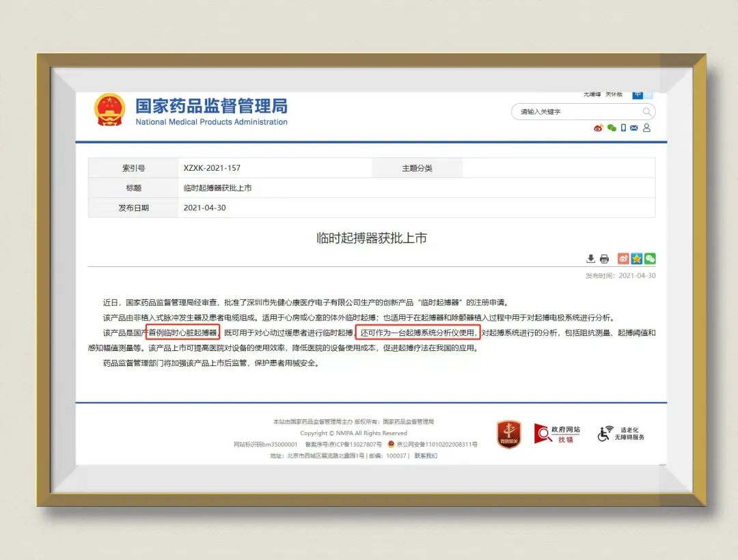Open the 关怀版 care mode link
Image resolution: width=738 pixels, height=560 pixels.
tap(614, 94)
